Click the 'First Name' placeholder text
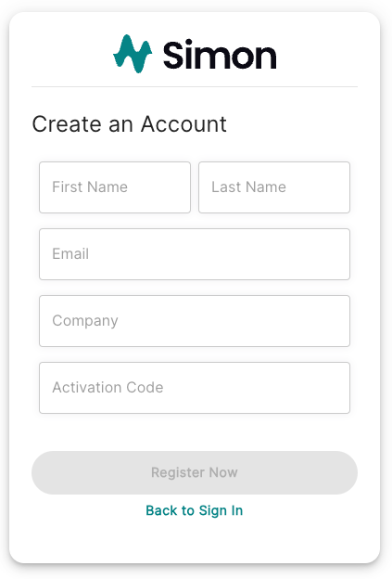The image size is (392, 579). [x=90, y=187]
